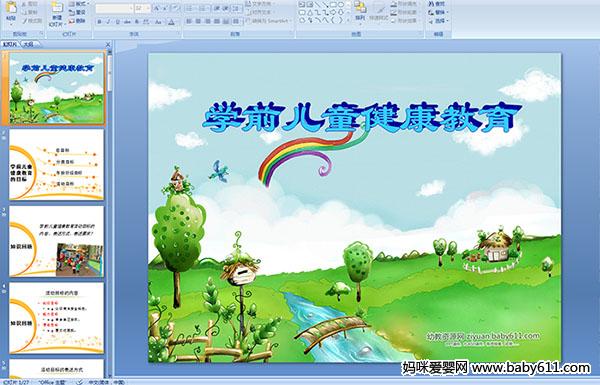The height and width of the screenshot is (385, 600).
Task: Open the Clipboard dialog launcher
Action: pyautogui.click(x=41, y=34)
